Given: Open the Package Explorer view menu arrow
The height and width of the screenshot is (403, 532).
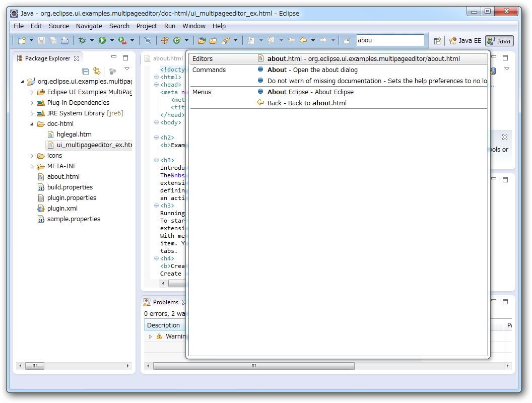Looking at the screenshot, I should [x=127, y=69].
